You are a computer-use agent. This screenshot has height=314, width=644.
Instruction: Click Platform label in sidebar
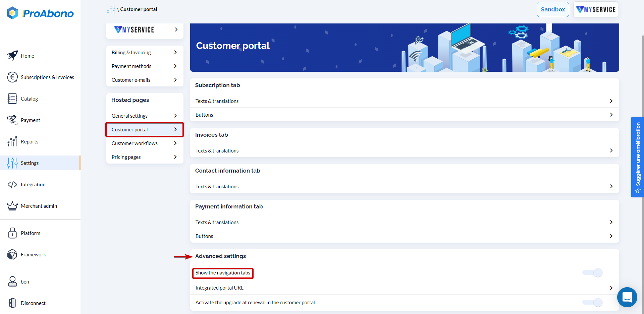(31, 233)
